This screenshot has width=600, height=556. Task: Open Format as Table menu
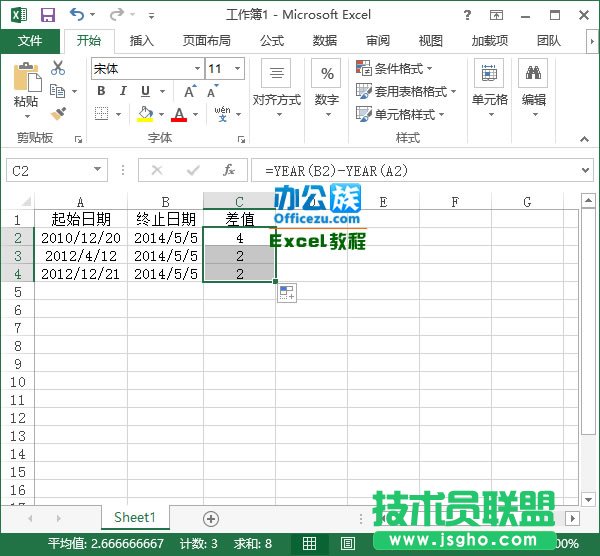point(406,91)
